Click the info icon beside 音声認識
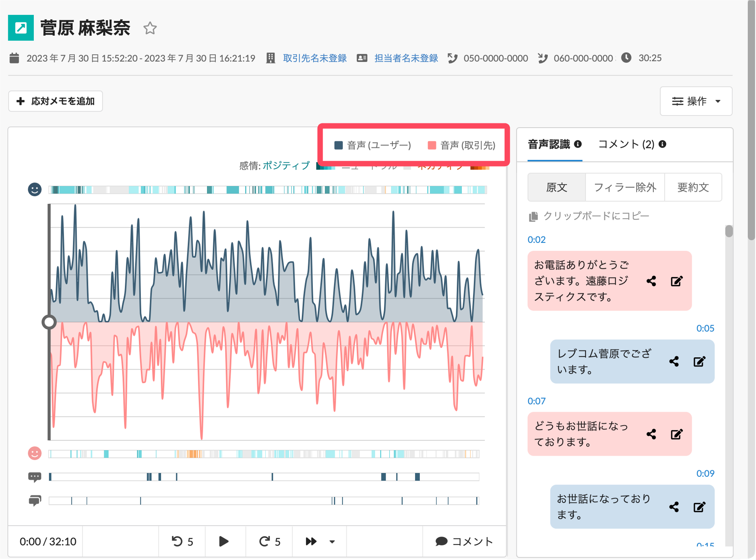The image size is (756, 560). tap(578, 144)
